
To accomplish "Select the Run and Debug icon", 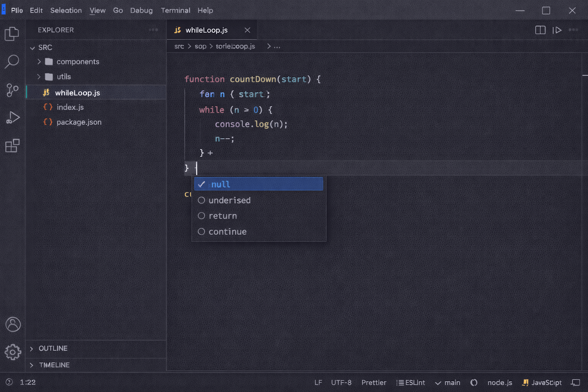I will click(x=13, y=117).
